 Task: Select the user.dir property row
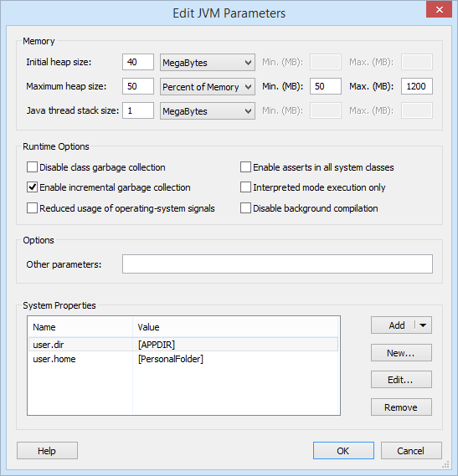point(183,345)
